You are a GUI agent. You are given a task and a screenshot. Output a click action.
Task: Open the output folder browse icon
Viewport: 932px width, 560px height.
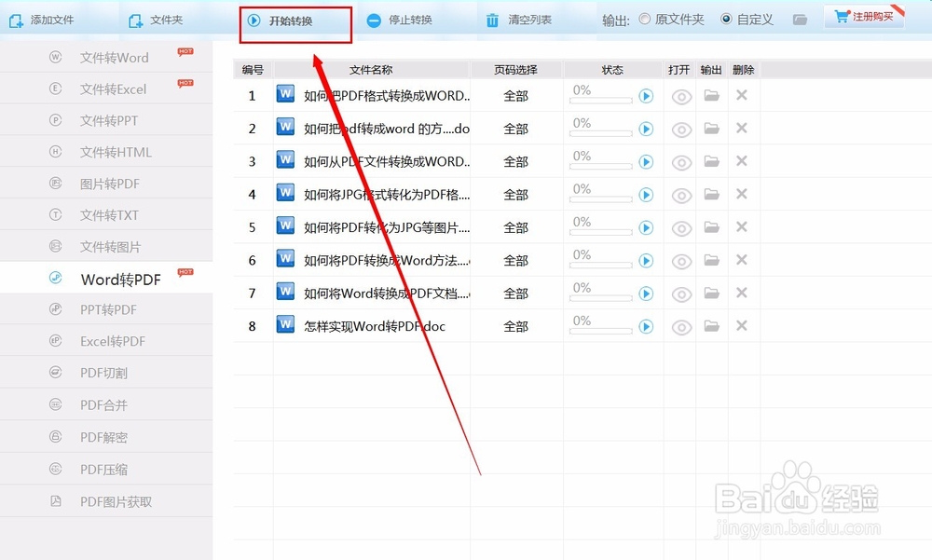800,20
